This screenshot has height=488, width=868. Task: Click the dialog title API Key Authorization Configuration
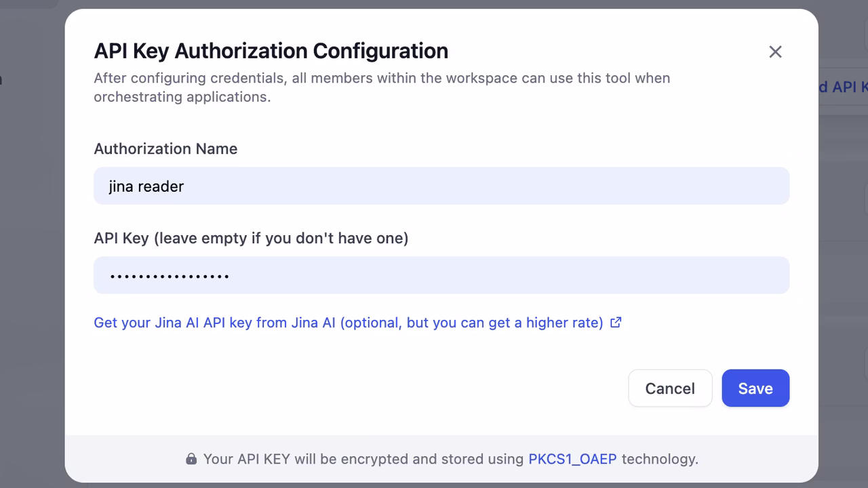click(271, 51)
